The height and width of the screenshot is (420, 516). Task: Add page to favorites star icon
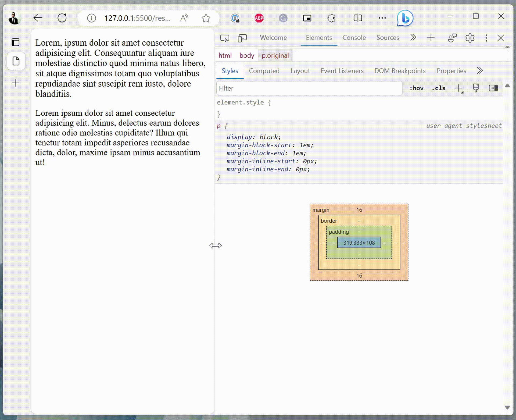(206, 18)
